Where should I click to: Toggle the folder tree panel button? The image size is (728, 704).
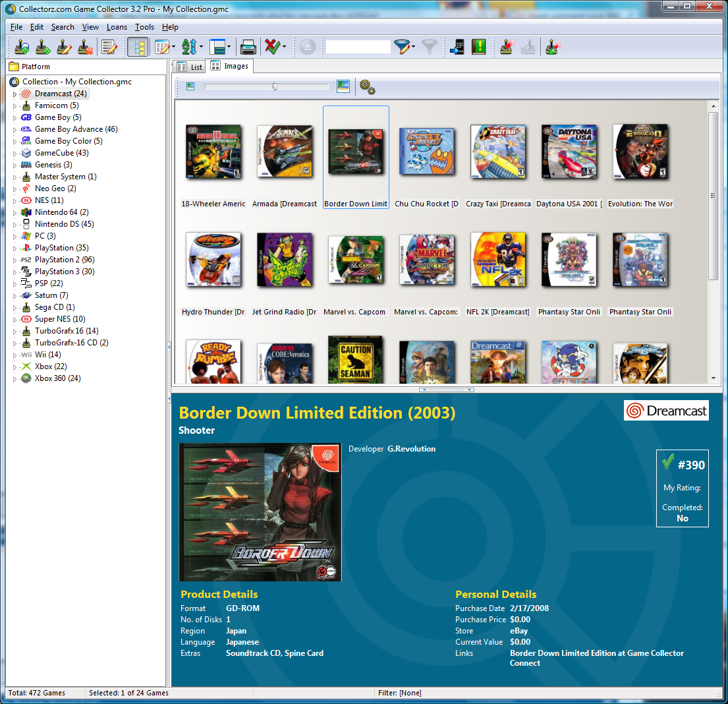click(x=138, y=47)
